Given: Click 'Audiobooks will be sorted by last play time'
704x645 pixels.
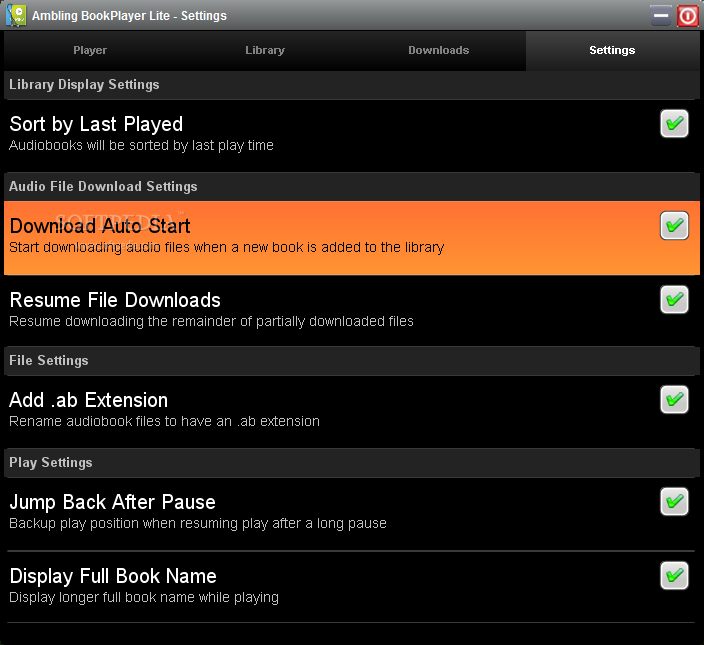Looking at the screenshot, I should [x=141, y=145].
